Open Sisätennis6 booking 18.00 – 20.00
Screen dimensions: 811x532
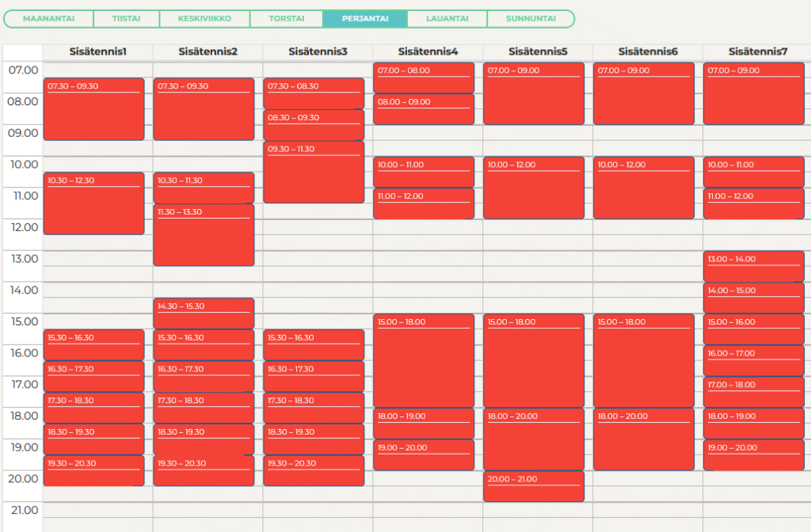pyautogui.click(x=643, y=439)
